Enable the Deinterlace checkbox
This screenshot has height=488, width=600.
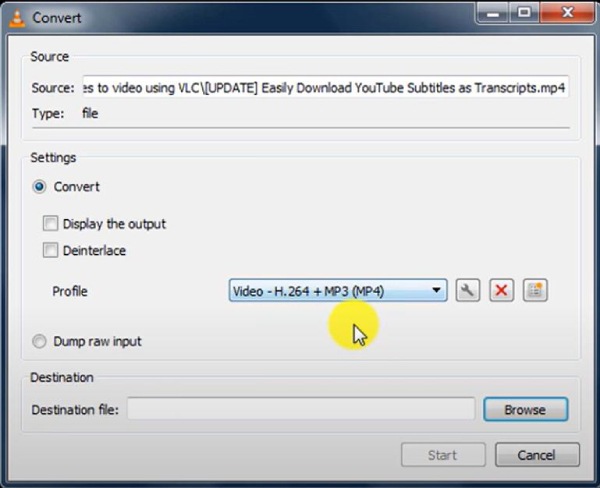coord(51,250)
